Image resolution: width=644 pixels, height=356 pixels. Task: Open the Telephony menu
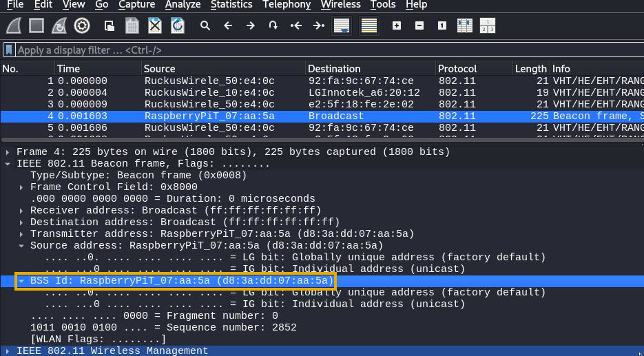point(287,5)
